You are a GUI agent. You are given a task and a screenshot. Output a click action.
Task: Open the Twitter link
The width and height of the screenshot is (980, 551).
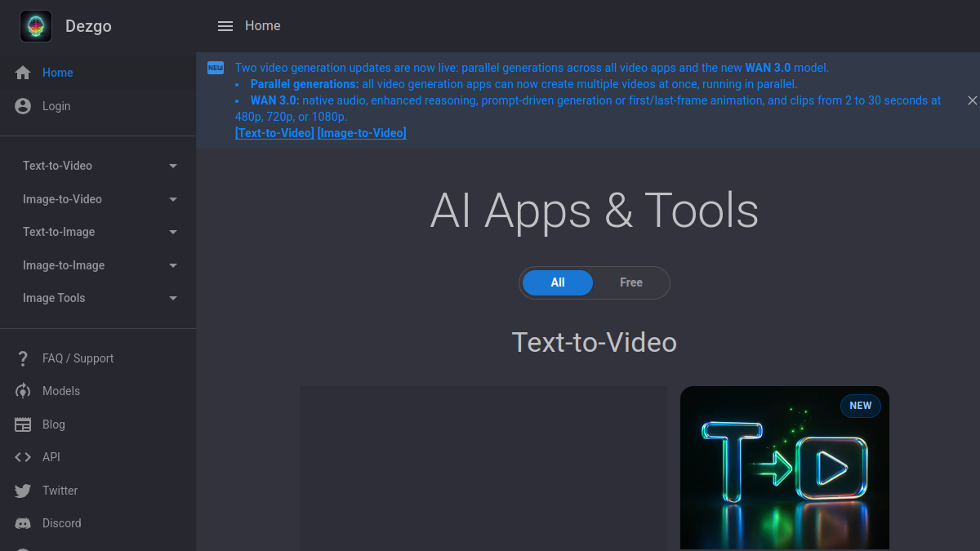pyautogui.click(x=60, y=491)
